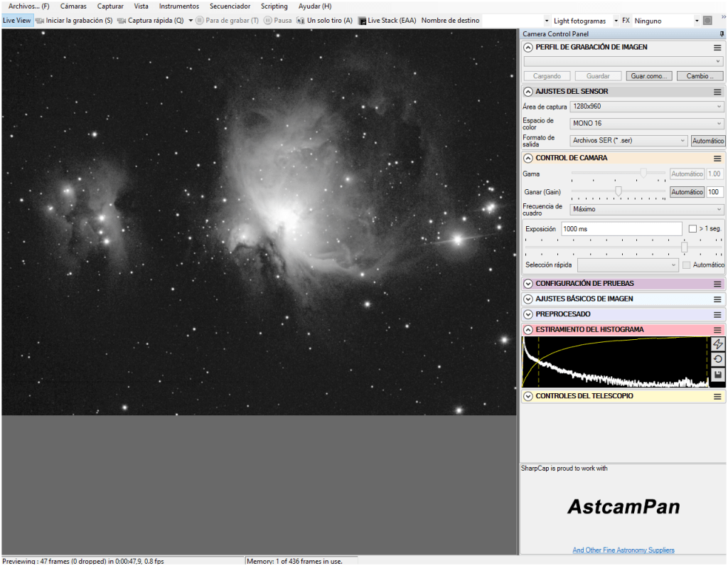Click Captura rápida (Q) in the toolbar
Screen dimensions: 728x566
click(x=150, y=21)
